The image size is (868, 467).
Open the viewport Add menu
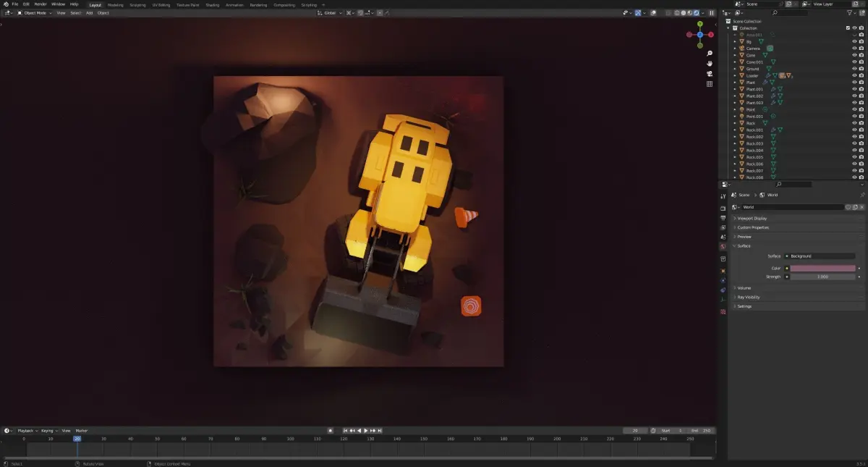coord(89,13)
